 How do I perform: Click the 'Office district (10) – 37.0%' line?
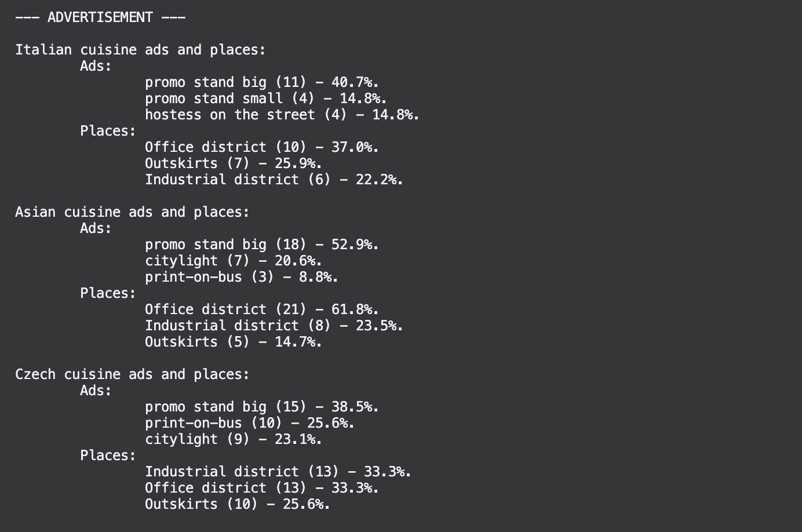pyautogui.click(x=261, y=147)
